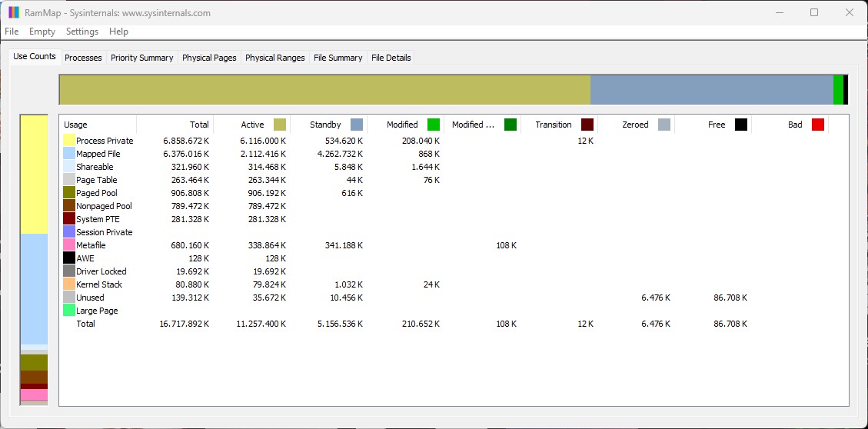This screenshot has height=429, width=868.
Task: Click the green Modified column color box
Action: 434,125
